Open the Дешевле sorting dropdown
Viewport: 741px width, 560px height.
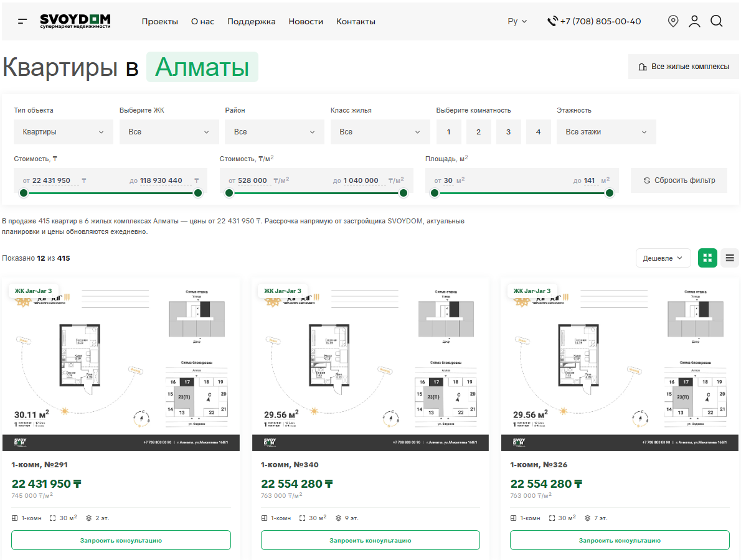click(663, 258)
